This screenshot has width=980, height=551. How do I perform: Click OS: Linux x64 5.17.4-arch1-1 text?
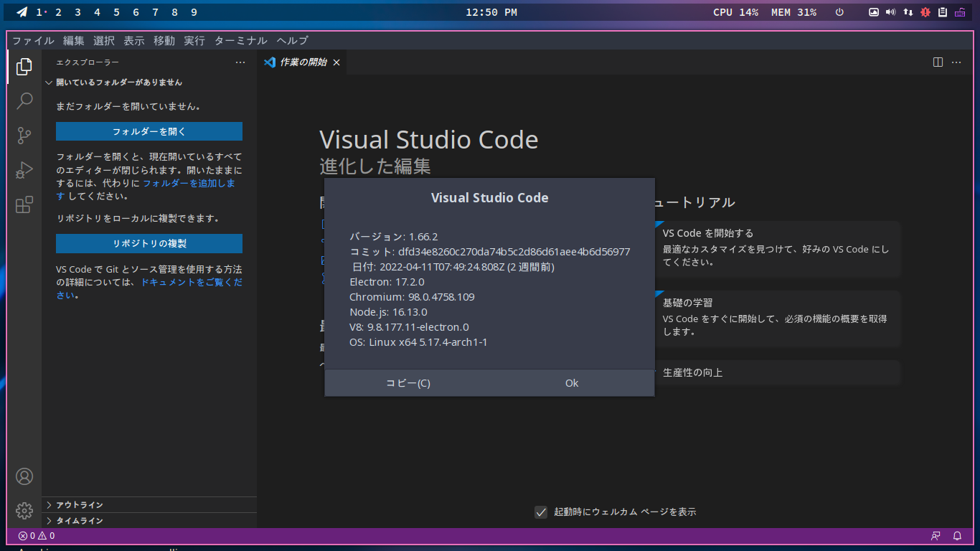(418, 342)
